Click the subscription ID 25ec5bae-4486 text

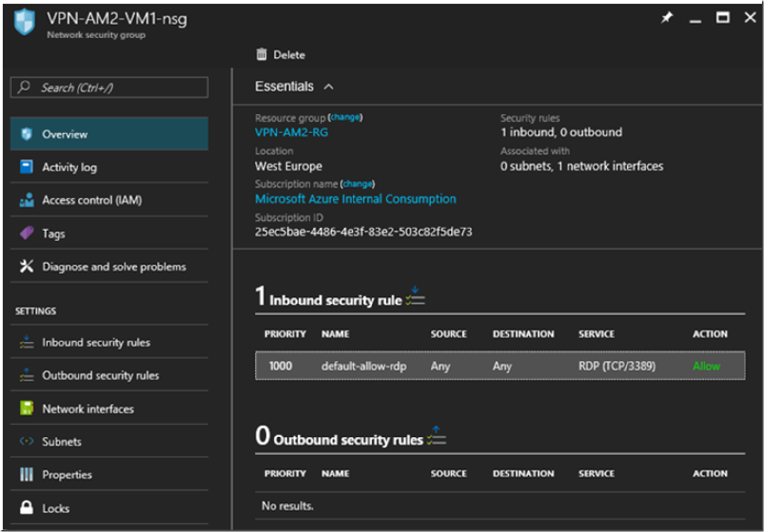tap(364, 232)
